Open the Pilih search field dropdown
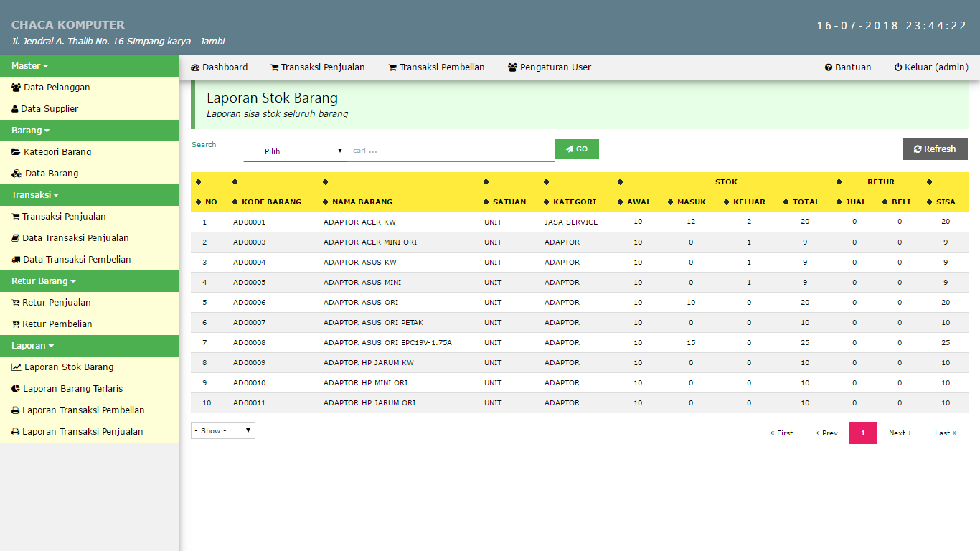Viewport: 980px width, 551px height. coord(295,151)
